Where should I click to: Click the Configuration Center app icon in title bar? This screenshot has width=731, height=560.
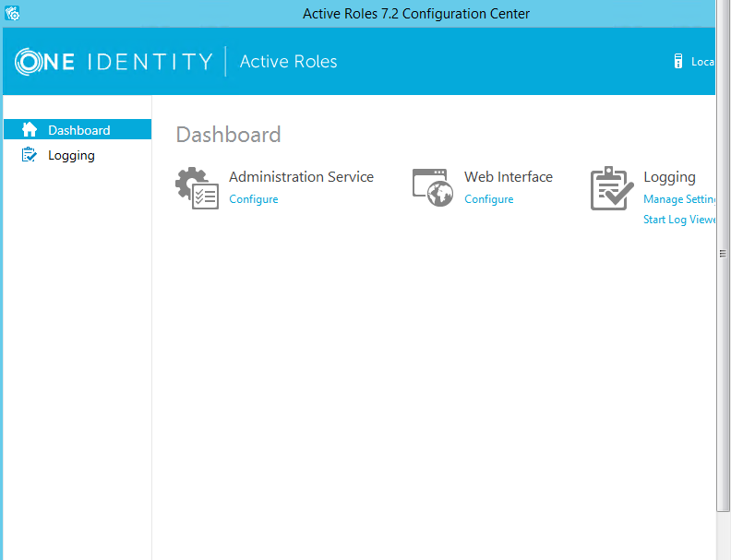pos(12,13)
